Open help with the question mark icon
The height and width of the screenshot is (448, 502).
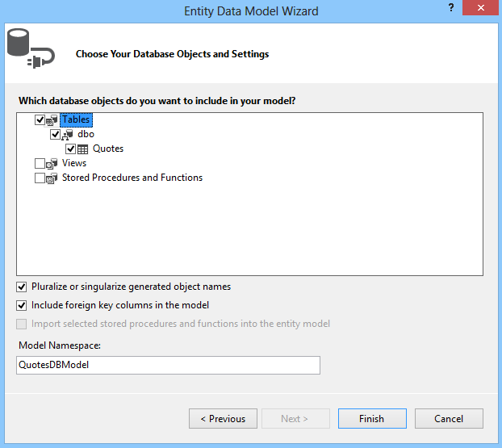[x=451, y=8]
